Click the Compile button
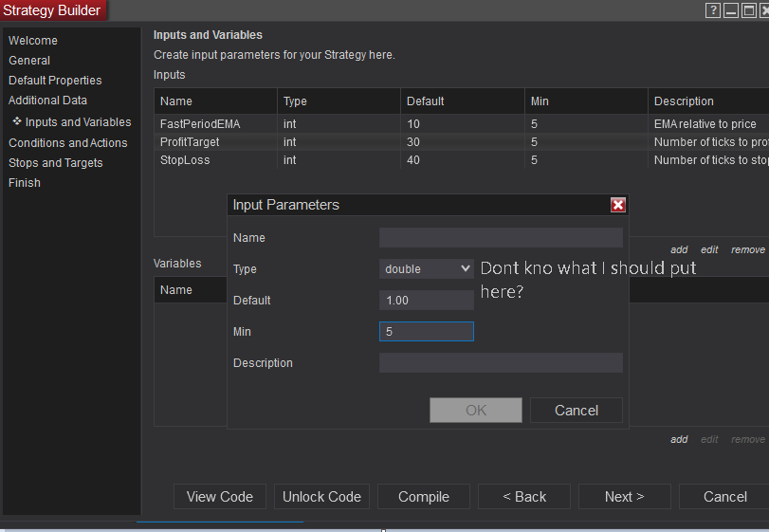Screen dimensions: 769x532 [x=424, y=497]
